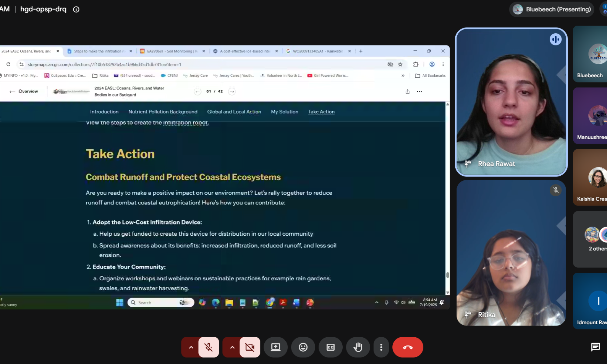
Task: Expand audio settings chevron beside microphone
Action: coord(191,347)
